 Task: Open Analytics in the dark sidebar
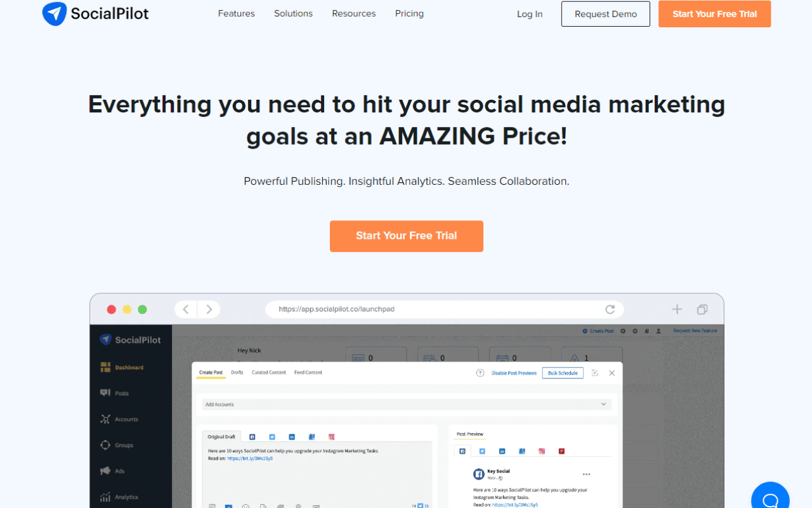pyautogui.click(x=119, y=497)
